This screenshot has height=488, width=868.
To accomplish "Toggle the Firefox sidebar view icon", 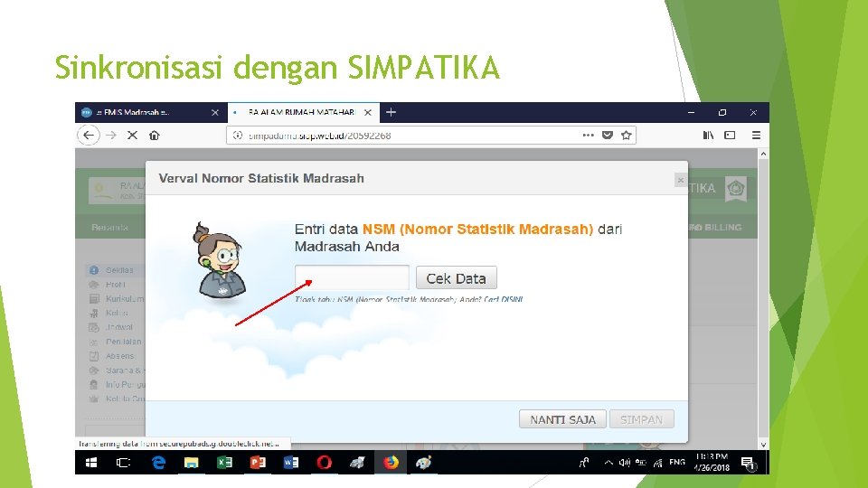I will click(730, 135).
